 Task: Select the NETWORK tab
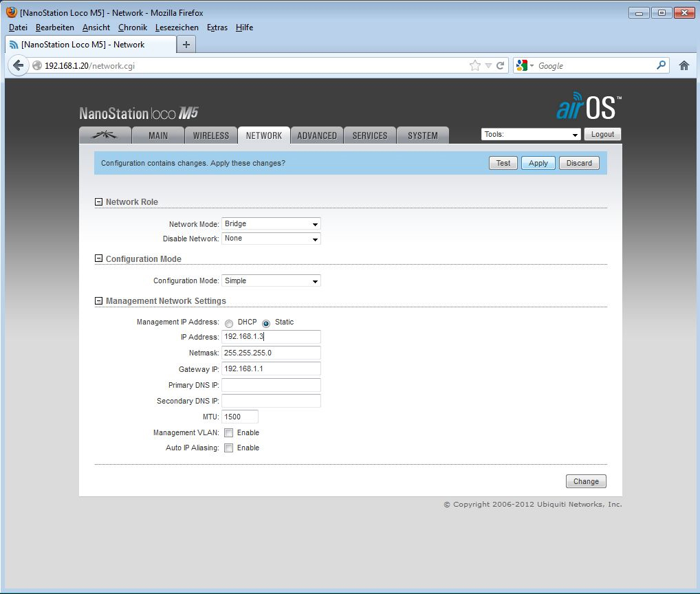(x=264, y=135)
